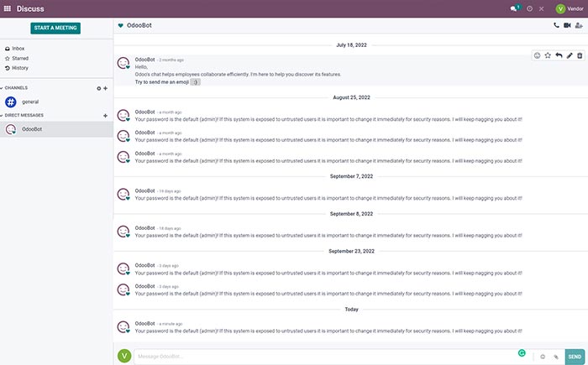The width and height of the screenshot is (588, 365).
Task: Start a video call with camera icon
Action: [x=567, y=25]
